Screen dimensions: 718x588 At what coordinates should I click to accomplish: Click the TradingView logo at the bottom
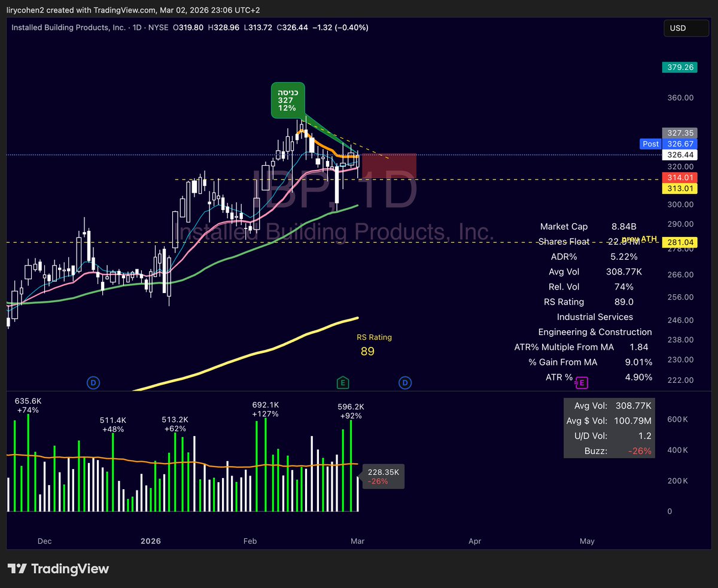(x=58, y=569)
